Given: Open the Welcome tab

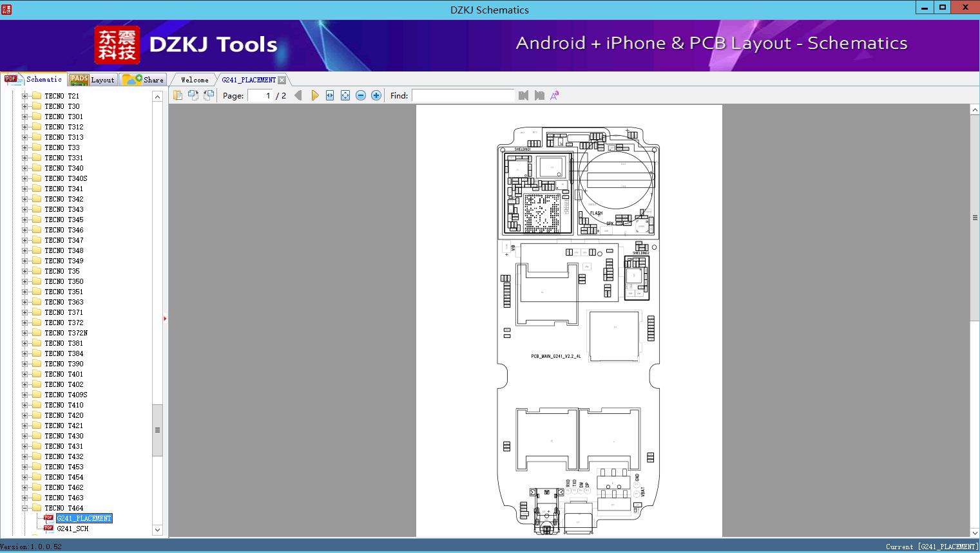Looking at the screenshot, I should click(x=195, y=80).
